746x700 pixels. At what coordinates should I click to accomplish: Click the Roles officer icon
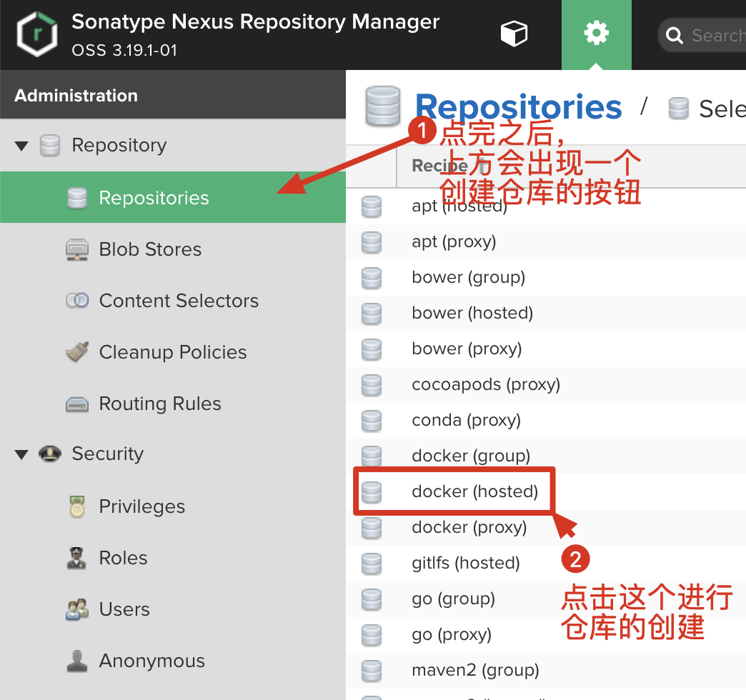[x=76, y=559]
